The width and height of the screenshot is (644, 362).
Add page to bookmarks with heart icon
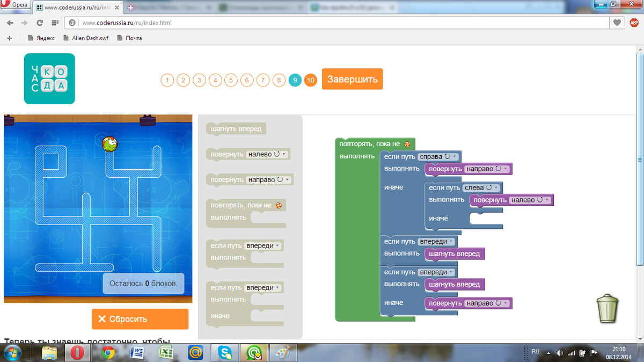618,23
